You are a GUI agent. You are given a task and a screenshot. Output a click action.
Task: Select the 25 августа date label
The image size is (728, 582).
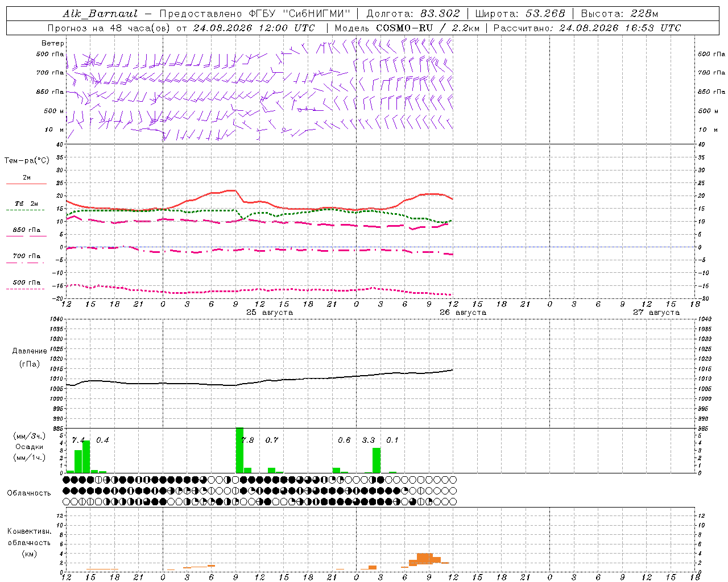click(270, 313)
